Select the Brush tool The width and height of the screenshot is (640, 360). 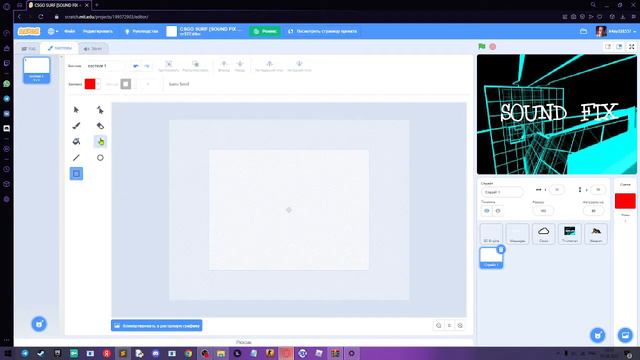(x=76, y=126)
